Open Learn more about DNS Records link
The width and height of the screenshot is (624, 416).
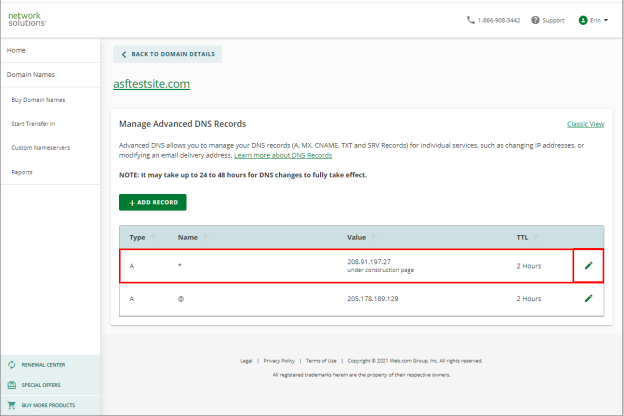[283, 155]
